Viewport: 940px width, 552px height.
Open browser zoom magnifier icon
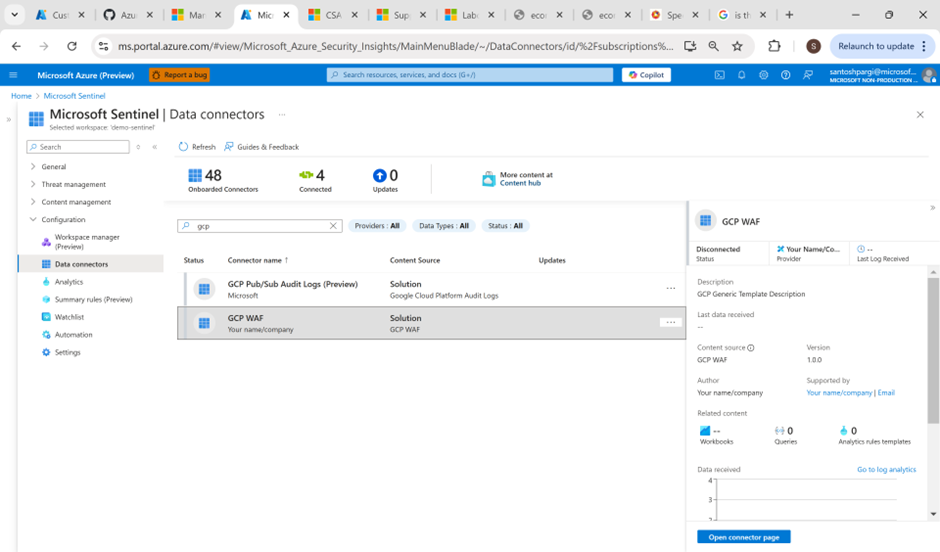point(713,46)
